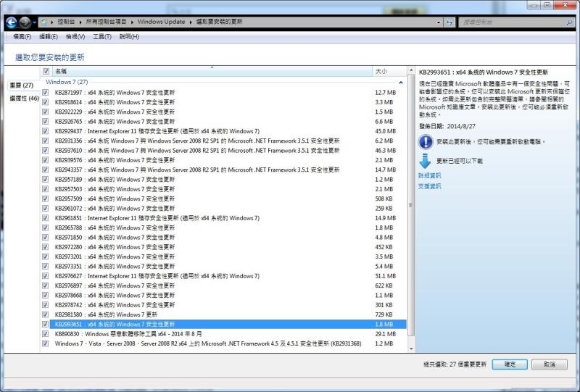
Task: Open the 工具(T) menu
Action: pyautogui.click(x=102, y=36)
